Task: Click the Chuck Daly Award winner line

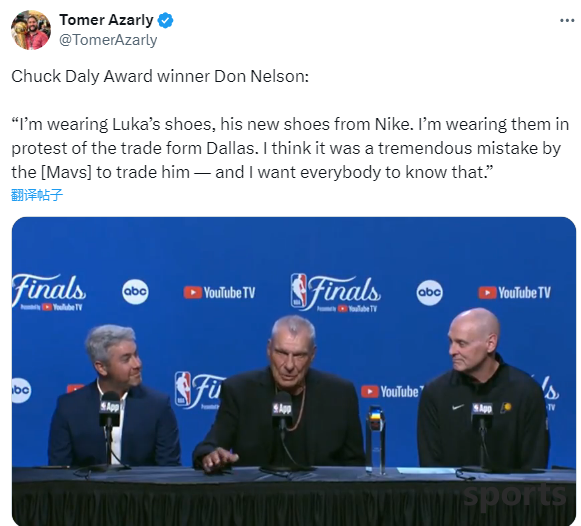Action: [160, 76]
